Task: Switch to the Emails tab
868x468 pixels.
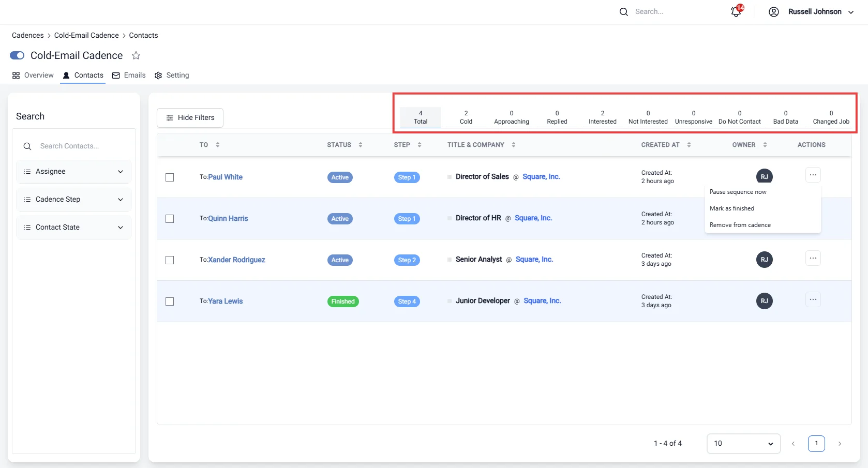Action: [x=129, y=76]
